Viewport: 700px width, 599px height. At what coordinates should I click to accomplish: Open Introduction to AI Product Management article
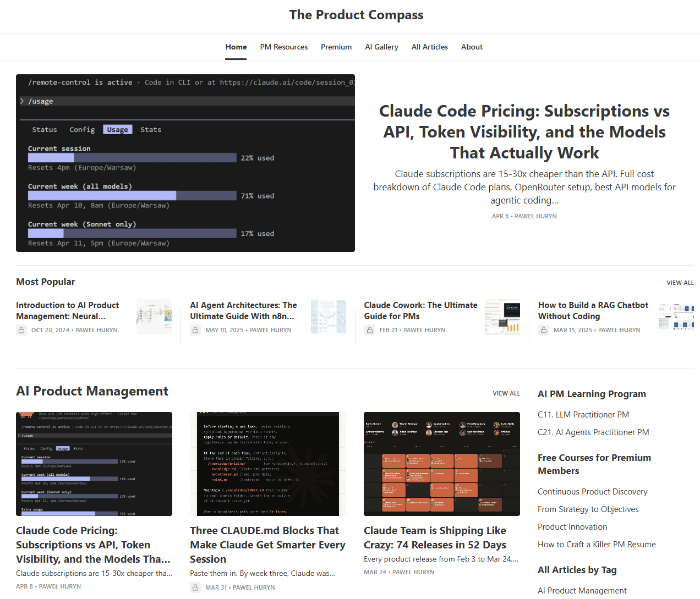(x=68, y=311)
